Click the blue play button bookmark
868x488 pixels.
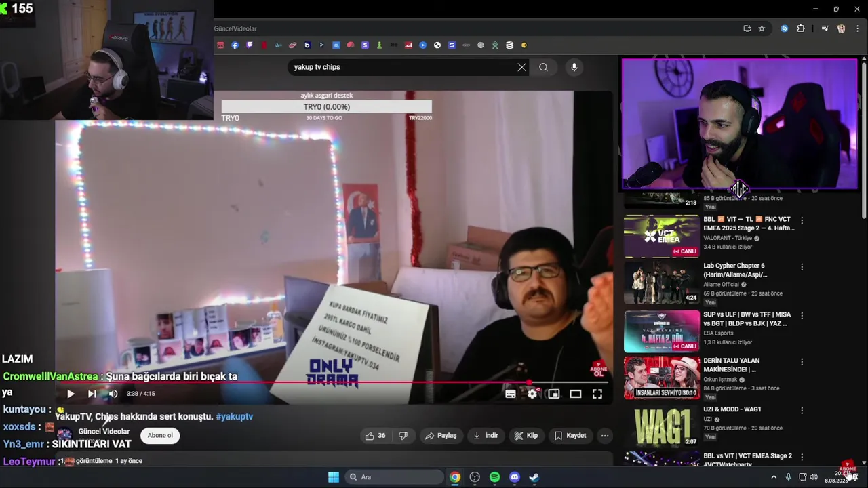click(422, 45)
